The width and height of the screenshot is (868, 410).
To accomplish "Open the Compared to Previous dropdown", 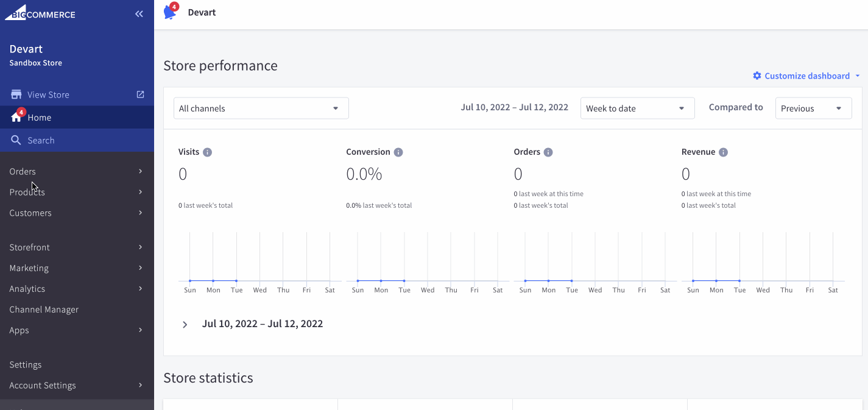I will (813, 108).
